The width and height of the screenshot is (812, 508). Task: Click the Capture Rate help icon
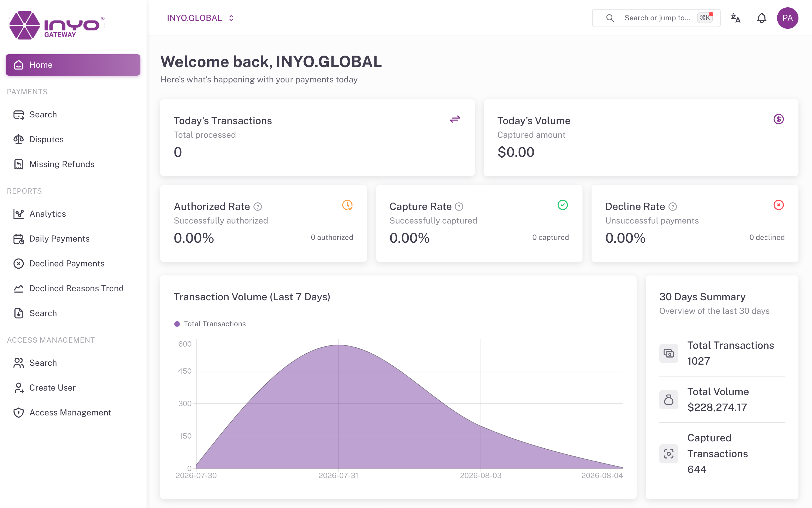click(459, 207)
